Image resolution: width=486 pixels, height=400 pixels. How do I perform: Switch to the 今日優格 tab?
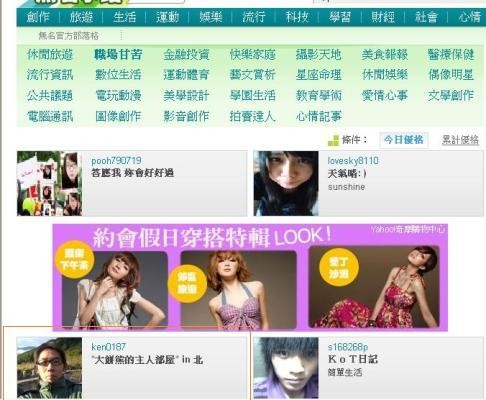tap(404, 140)
